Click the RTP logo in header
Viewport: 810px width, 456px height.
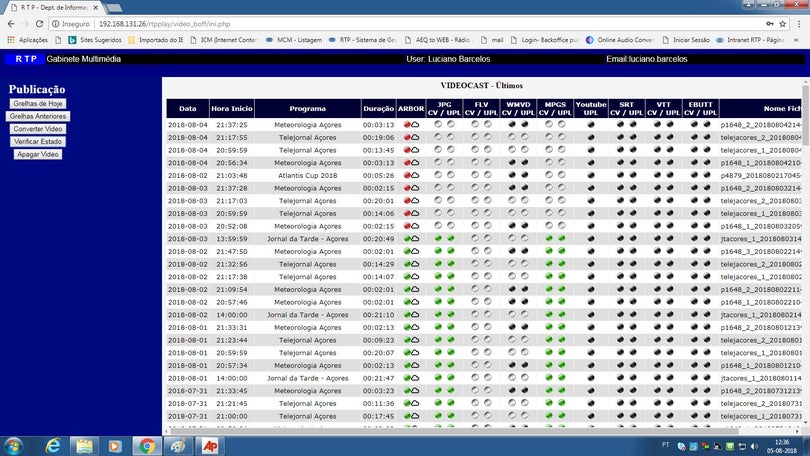point(25,59)
